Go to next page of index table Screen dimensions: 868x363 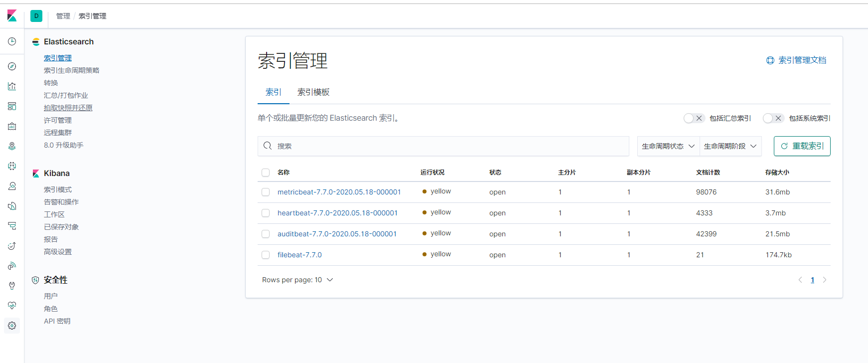point(825,280)
